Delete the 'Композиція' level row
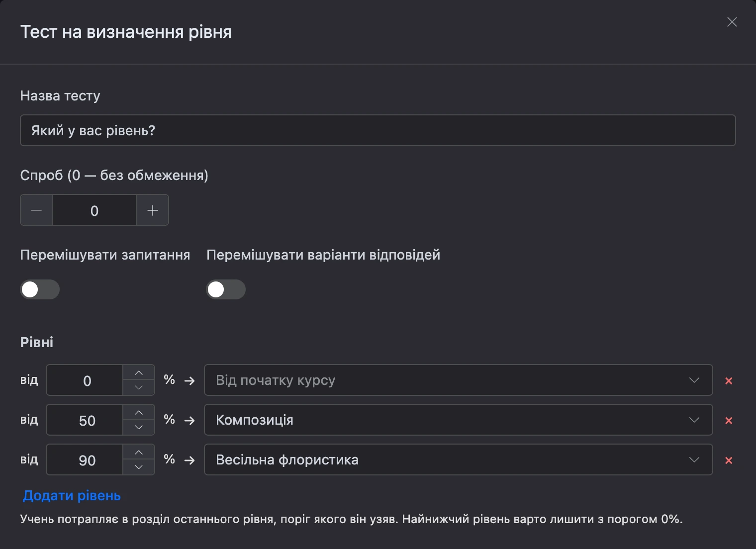Viewport: 756px width, 549px height. (729, 421)
